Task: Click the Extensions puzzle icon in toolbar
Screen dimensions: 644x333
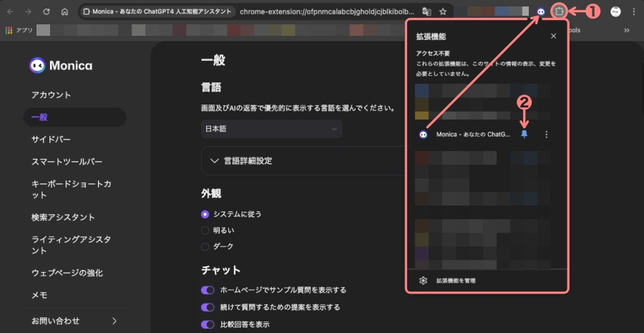Action: tap(560, 12)
